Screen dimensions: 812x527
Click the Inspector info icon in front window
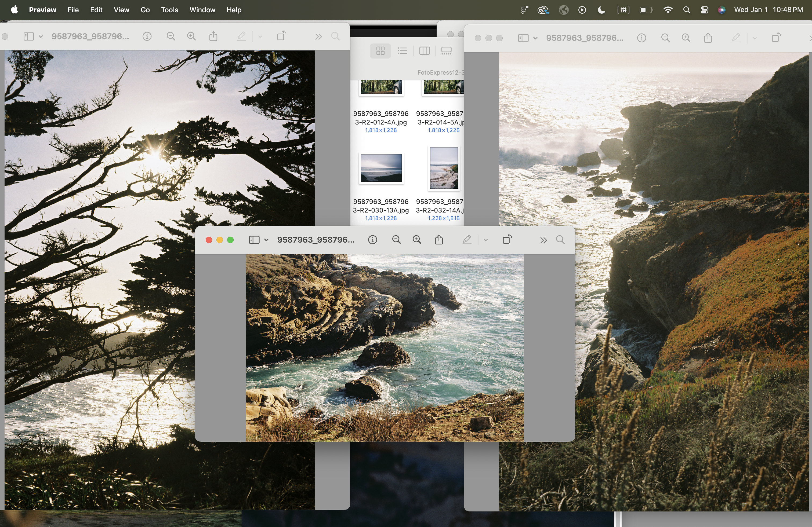[x=372, y=240]
